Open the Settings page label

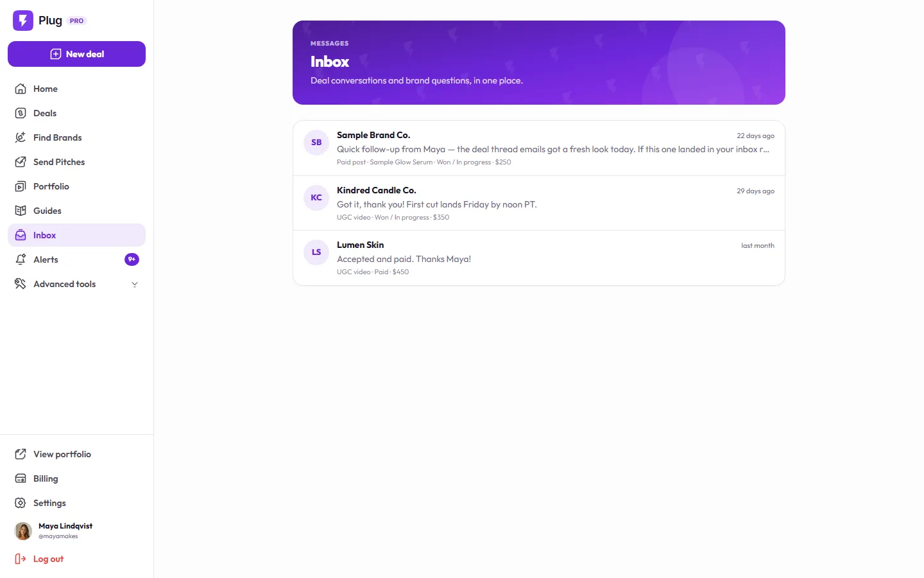49,503
